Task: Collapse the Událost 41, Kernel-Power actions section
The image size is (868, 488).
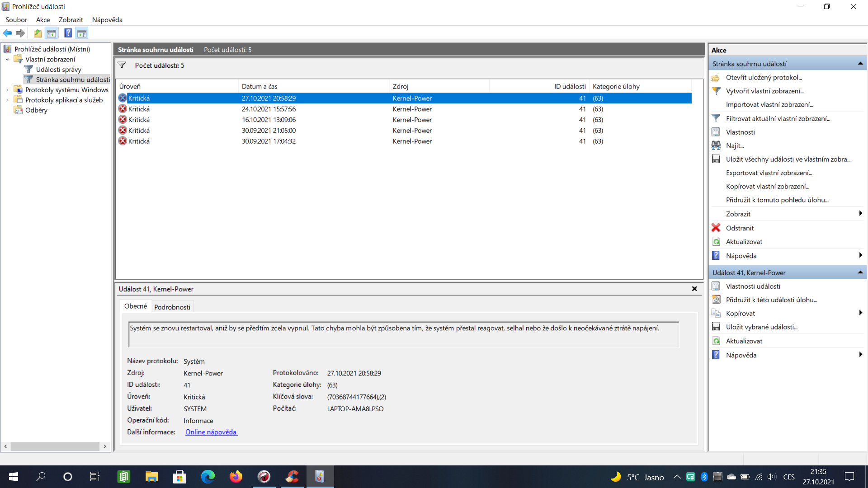Action: coord(860,272)
